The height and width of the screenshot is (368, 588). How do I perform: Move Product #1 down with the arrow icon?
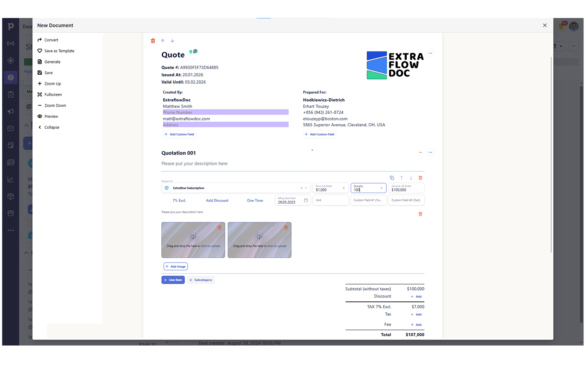[411, 177]
